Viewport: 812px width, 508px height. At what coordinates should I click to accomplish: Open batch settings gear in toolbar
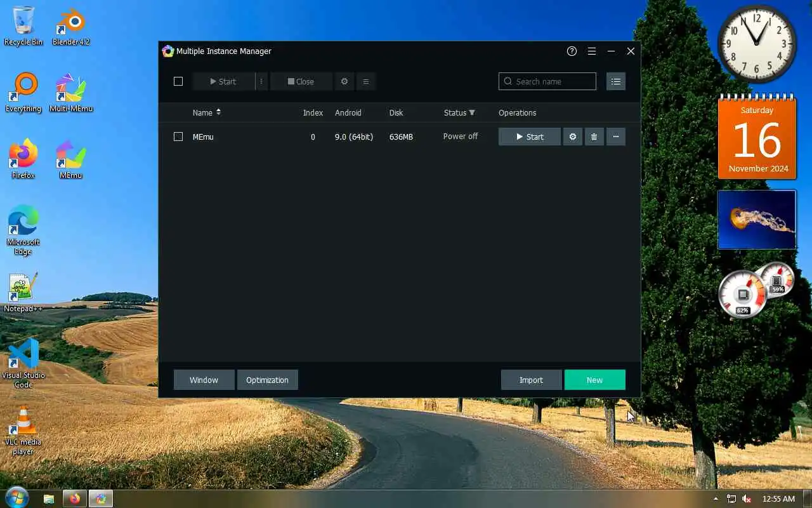coord(344,81)
